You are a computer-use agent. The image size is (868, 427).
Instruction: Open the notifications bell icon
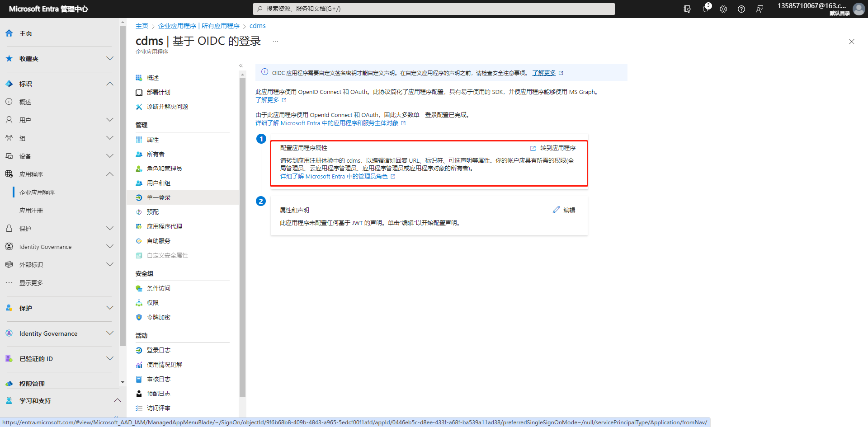706,9
